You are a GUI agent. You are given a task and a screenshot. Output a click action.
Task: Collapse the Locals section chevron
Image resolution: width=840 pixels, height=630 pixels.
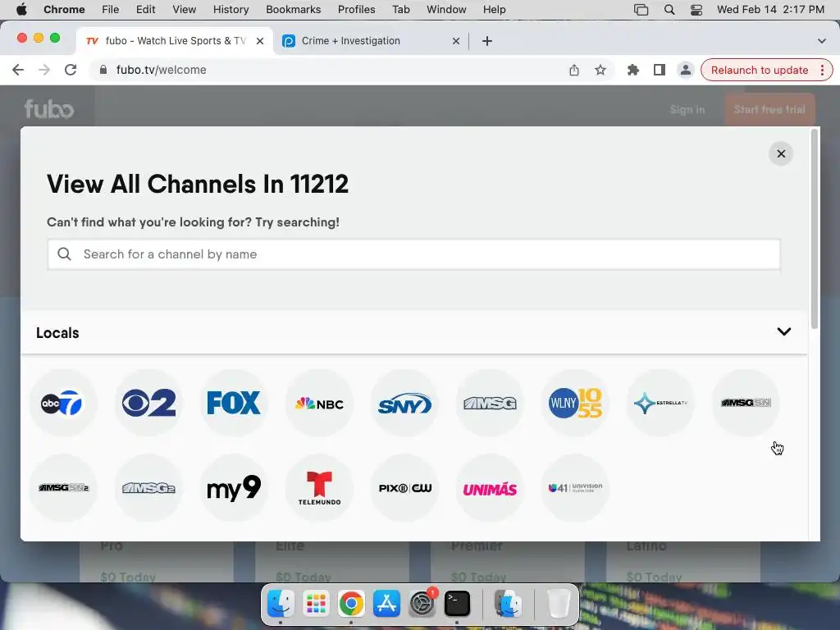783,331
